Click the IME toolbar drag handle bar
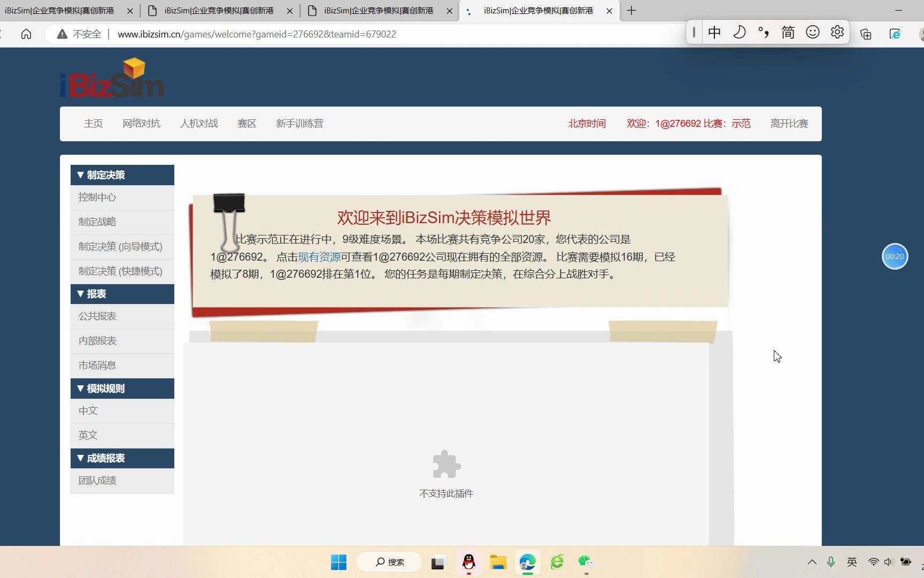Image resolution: width=924 pixels, height=578 pixels. tap(694, 33)
